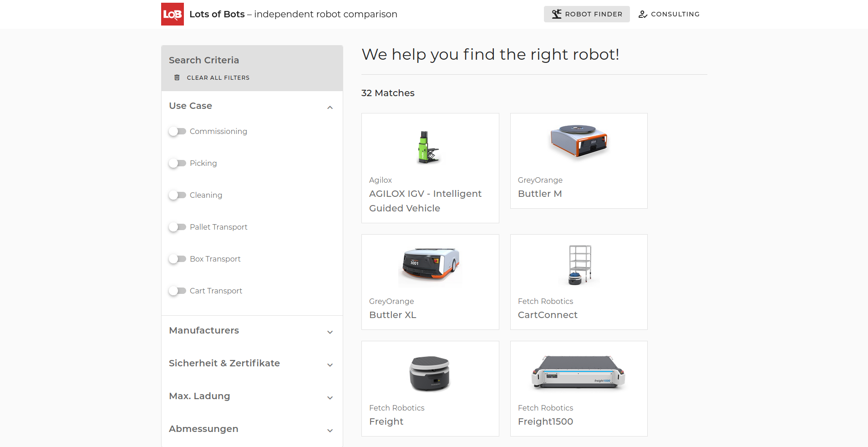Image resolution: width=868 pixels, height=447 pixels.
Task: Click the Clear All Filters button
Action: (212, 77)
